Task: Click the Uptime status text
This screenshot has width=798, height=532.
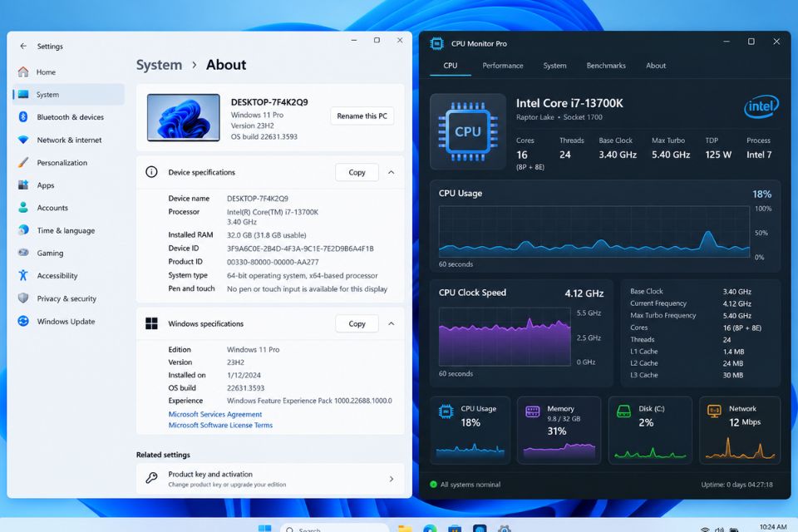Action: coord(737,485)
